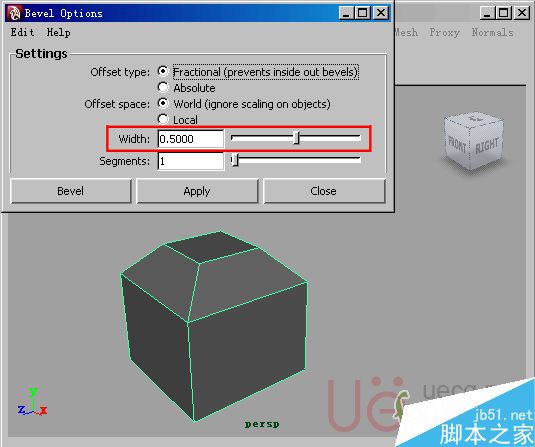This screenshot has width=535, height=447.
Task: Minimize the background Maya window
Action: tap(487, 13)
